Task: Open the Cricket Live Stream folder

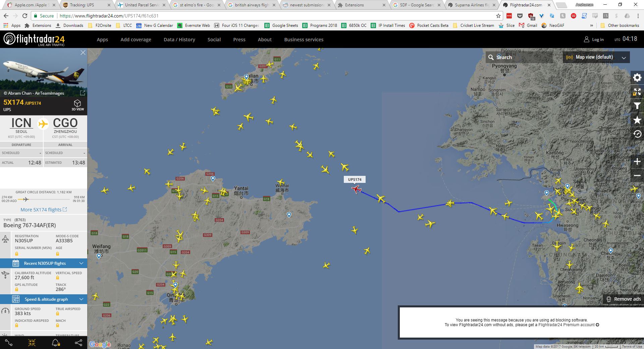Action: pos(473,26)
